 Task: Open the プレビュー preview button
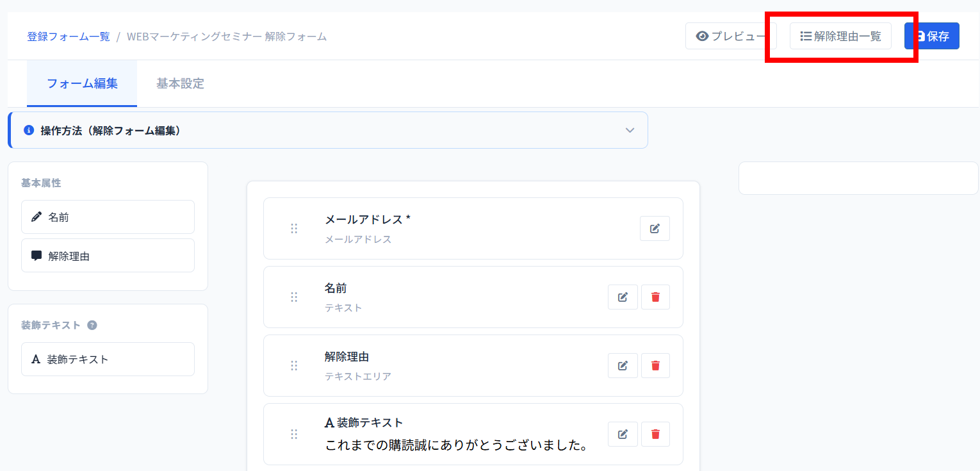coord(730,37)
